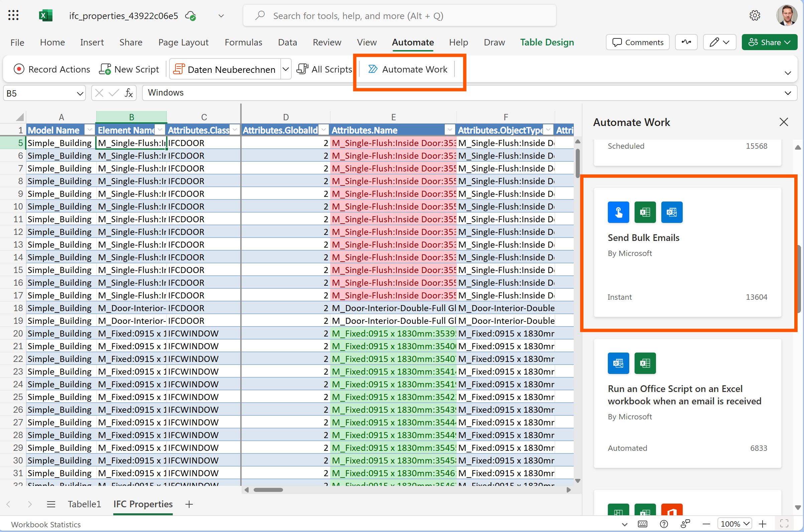This screenshot has width=804, height=532.
Task: Click the green Share button
Action: pyautogui.click(x=769, y=42)
